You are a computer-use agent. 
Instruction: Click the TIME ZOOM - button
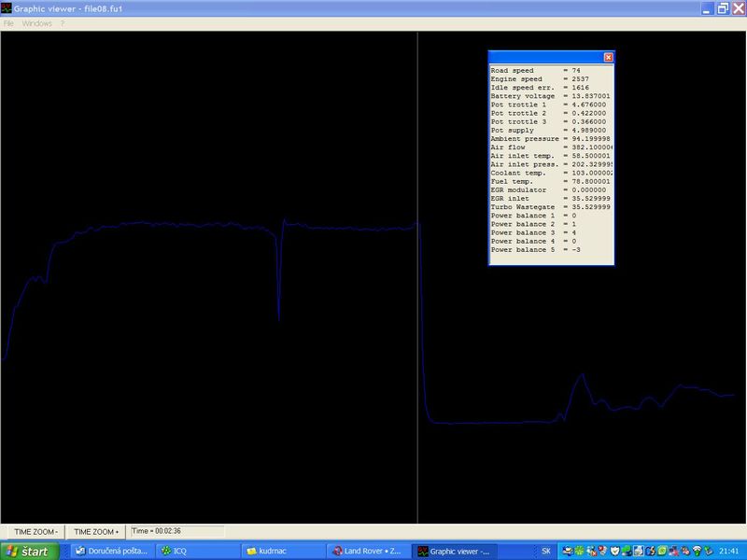[35, 531]
